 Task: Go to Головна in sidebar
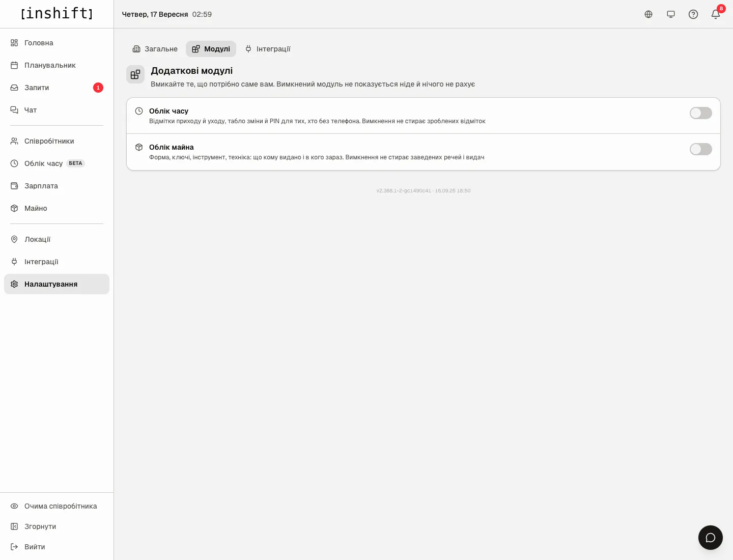point(57,43)
